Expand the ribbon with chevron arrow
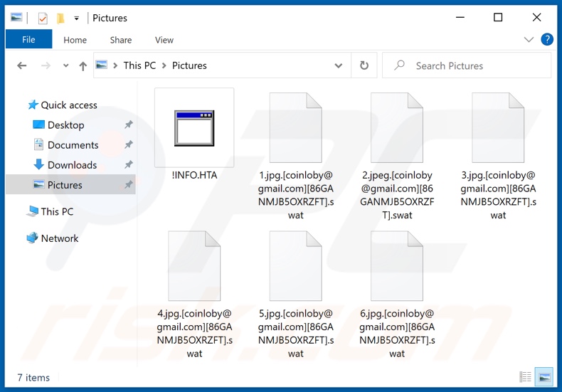Image resolution: width=562 pixels, height=392 pixels. coord(529,40)
